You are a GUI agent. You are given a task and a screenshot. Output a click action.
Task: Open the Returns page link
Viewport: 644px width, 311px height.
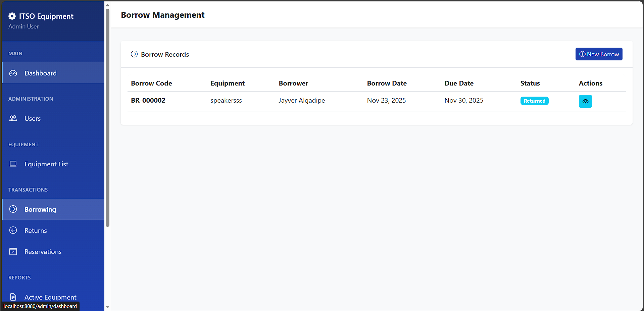click(x=36, y=230)
